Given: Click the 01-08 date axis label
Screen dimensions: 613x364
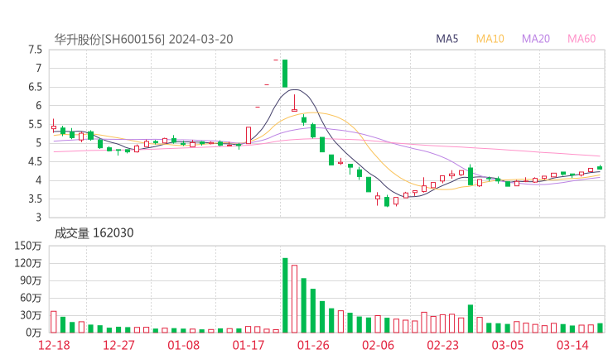Looking at the screenshot, I should (x=183, y=345).
